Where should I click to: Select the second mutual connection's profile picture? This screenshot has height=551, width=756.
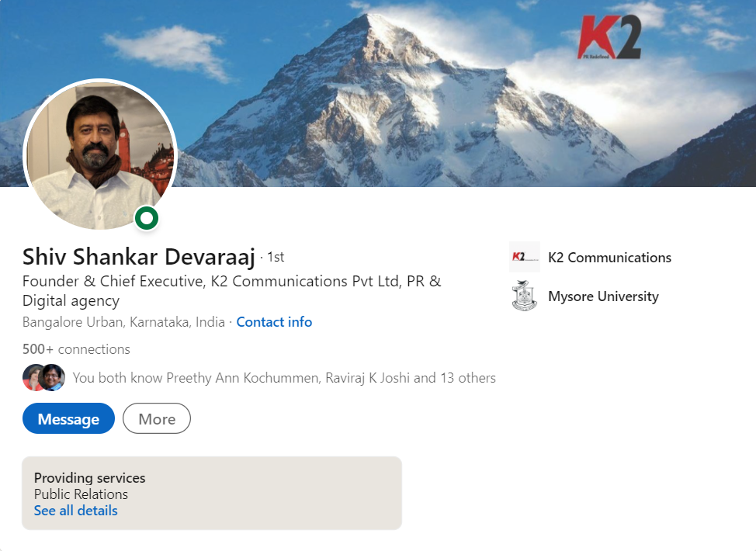[x=51, y=378]
